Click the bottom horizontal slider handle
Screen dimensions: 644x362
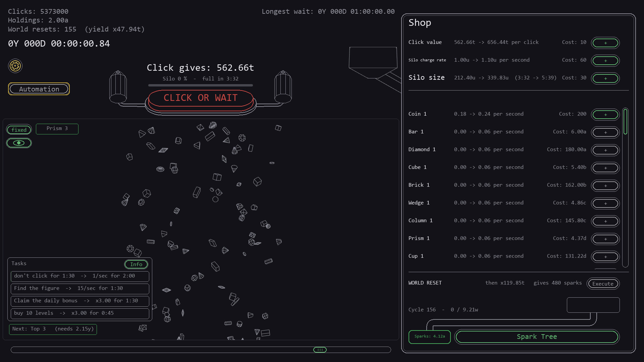tap(320, 350)
